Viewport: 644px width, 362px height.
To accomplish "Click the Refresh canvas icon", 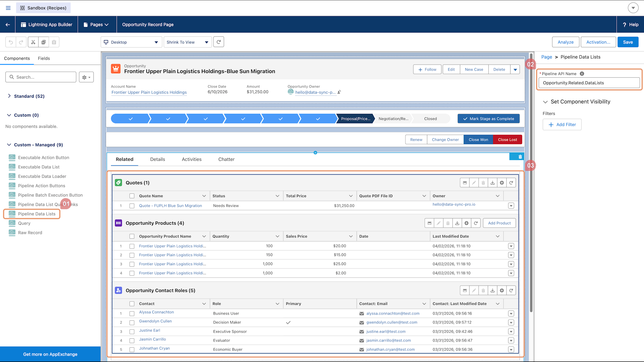I will click(219, 42).
